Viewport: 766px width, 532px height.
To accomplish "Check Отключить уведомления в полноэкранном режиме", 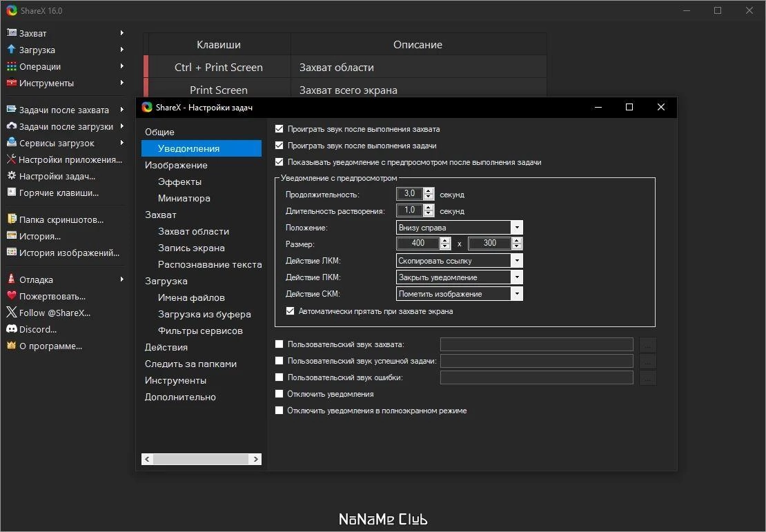I will tap(279, 411).
